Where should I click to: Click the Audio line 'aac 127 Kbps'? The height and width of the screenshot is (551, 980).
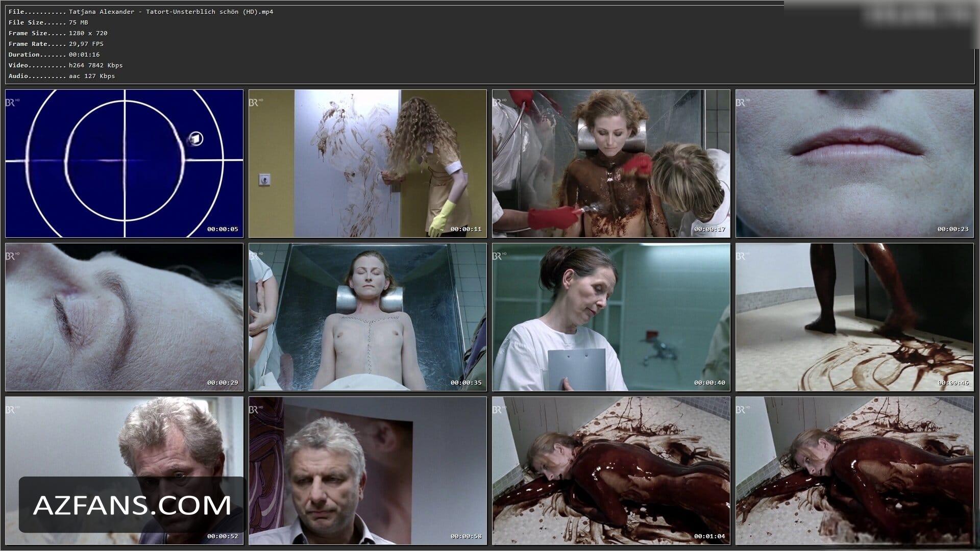92,76
